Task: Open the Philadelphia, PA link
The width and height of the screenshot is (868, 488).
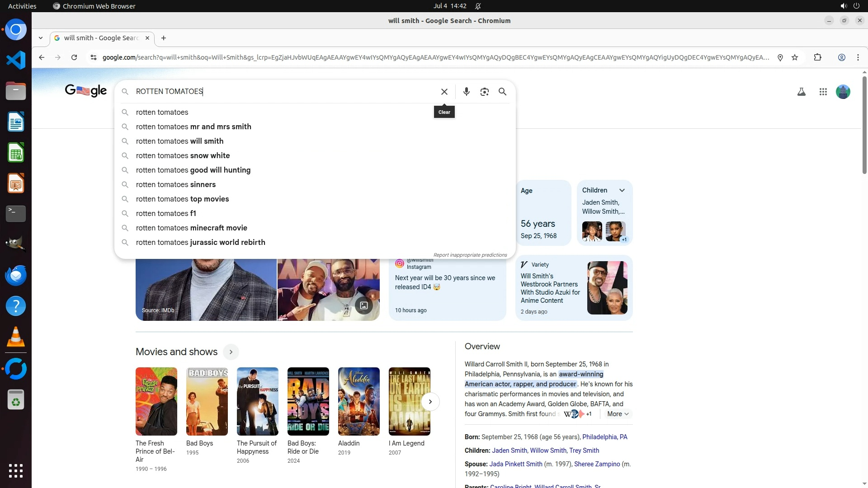Action: [x=604, y=437]
